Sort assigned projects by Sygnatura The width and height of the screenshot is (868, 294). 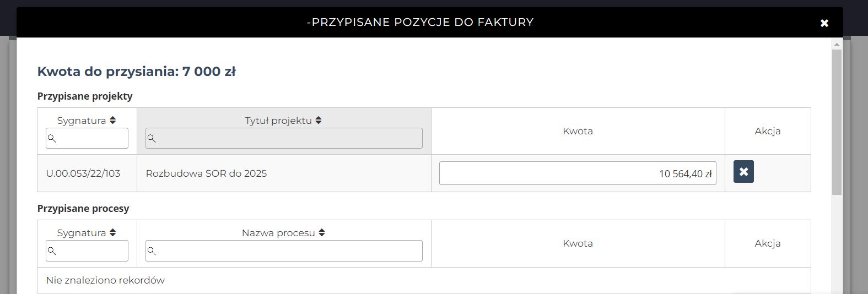(x=112, y=121)
